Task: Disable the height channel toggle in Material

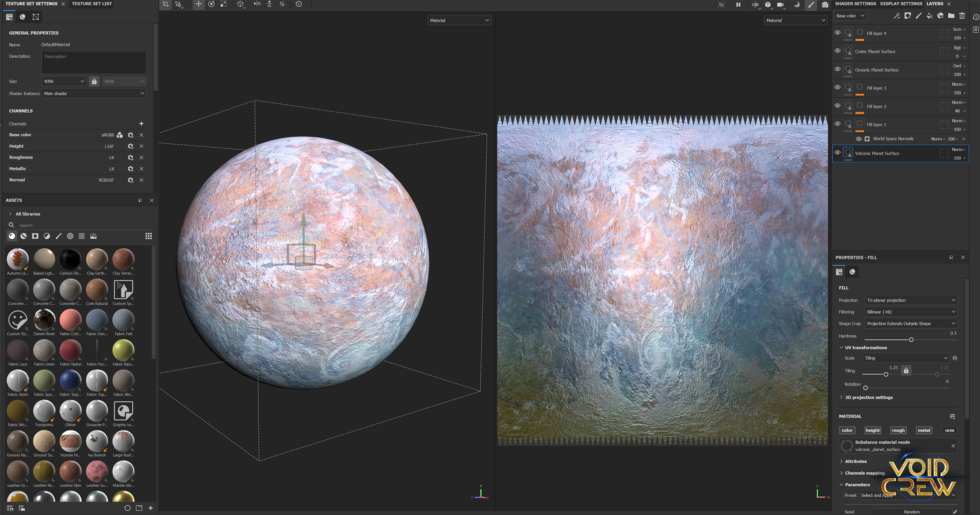Action: (x=872, y=430)
